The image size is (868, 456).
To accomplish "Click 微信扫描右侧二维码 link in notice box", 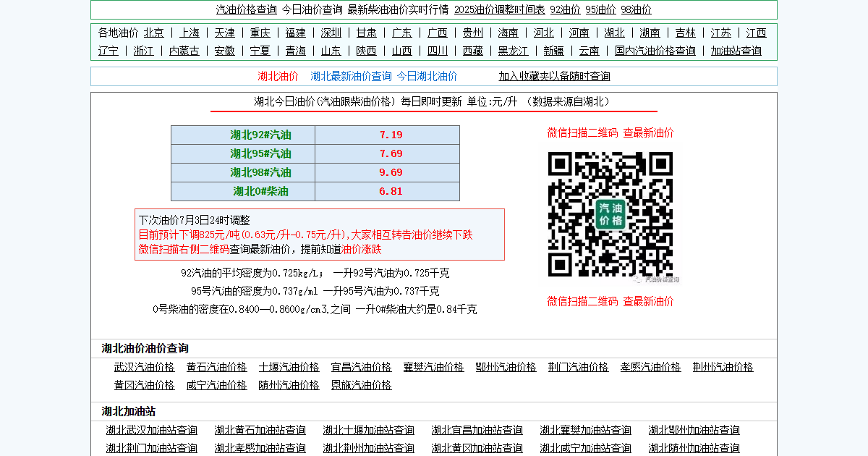I will 184,249.
